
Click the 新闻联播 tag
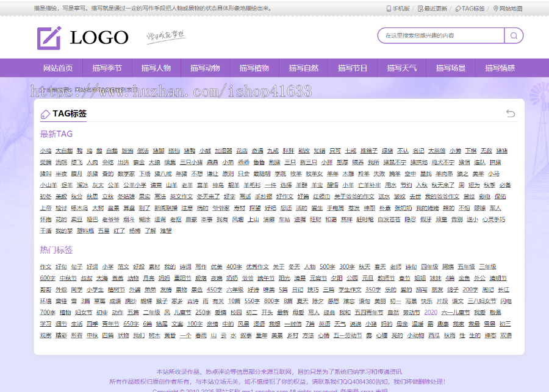coord(166,208)
